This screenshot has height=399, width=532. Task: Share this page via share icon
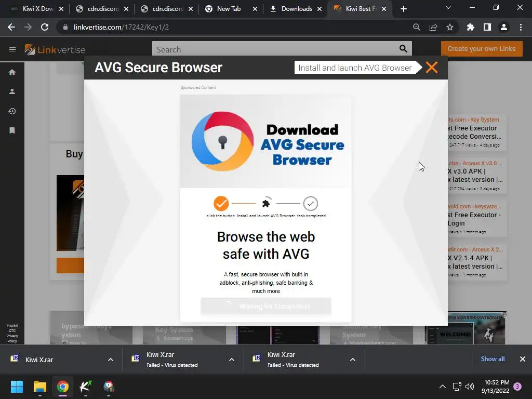(433, 27)
